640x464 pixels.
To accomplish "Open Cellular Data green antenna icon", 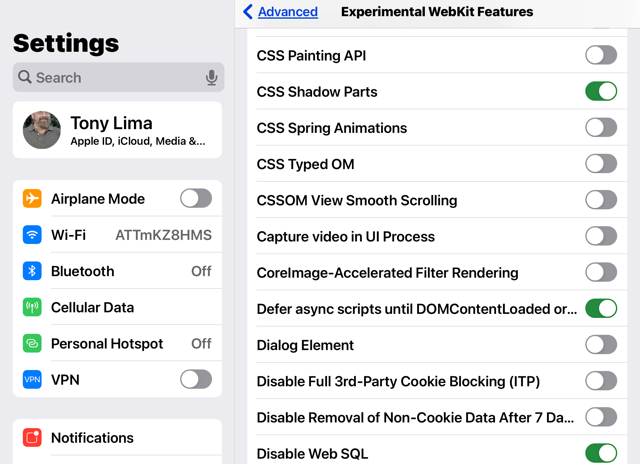I will 32,307.
